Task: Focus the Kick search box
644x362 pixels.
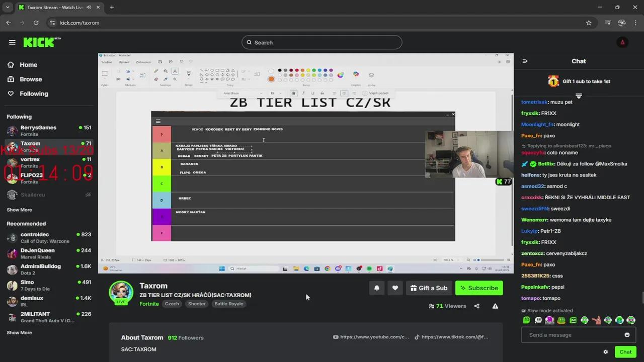Action: click(322, 43)
